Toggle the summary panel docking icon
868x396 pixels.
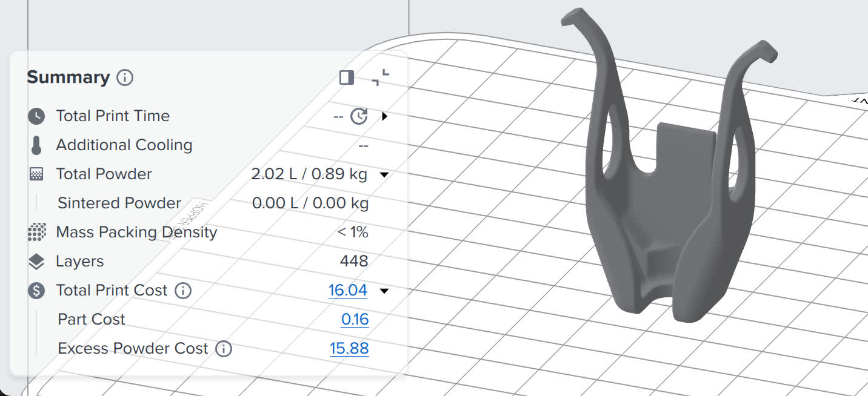[347, 78]
